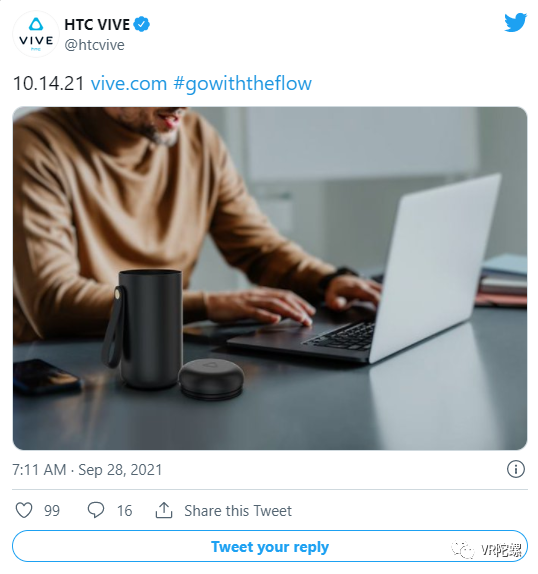Open the tweet info circle icon
Screen dimensions: 538x574
point(516,469)
